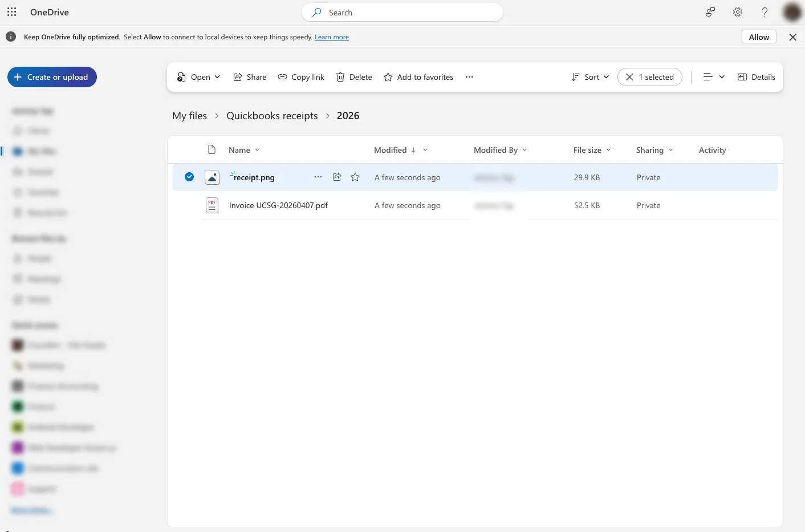
Task: Click Private sharing for receipt.png
Action: 648,177
